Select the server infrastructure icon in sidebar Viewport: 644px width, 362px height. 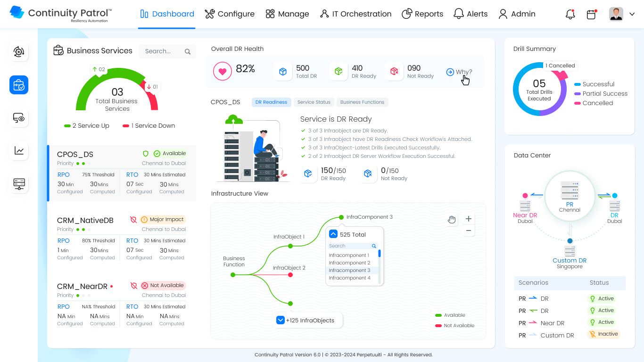[18, 184]
